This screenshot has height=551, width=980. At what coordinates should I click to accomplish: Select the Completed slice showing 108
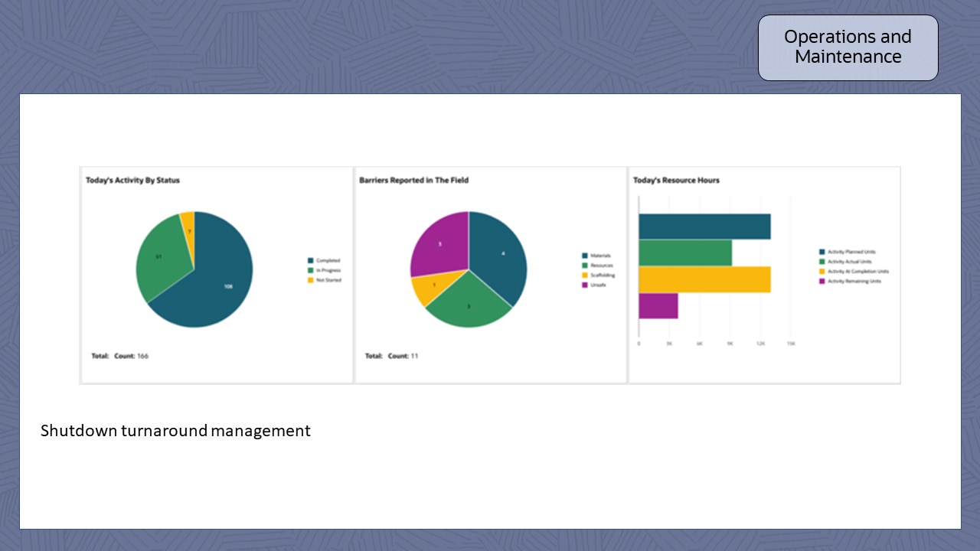pyautogui.click(x=227, y=287)
